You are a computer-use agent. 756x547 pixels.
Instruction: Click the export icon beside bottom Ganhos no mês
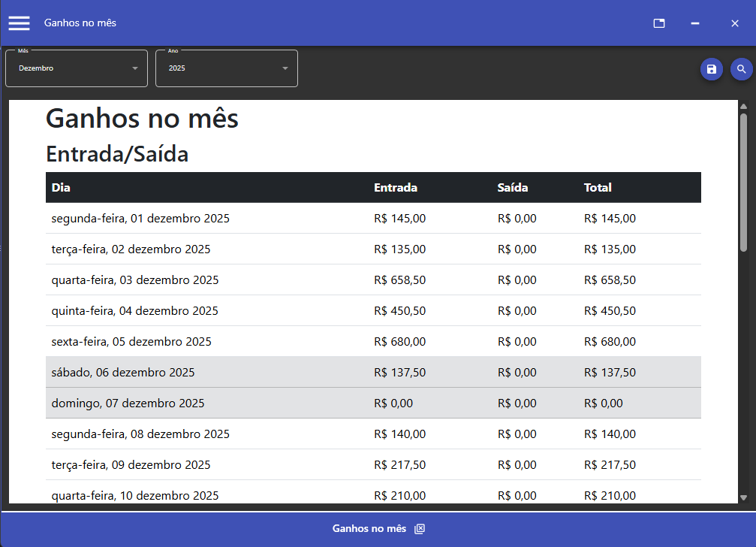(418, 528)
